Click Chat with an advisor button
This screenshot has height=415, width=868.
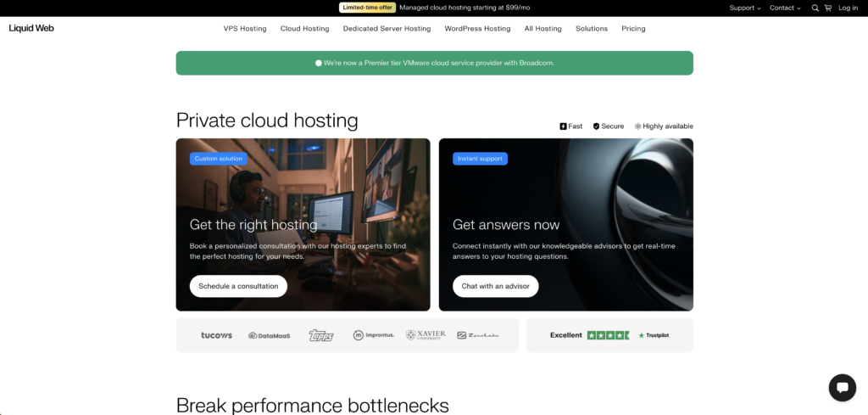pyautogui.click(x=495, y=286)
